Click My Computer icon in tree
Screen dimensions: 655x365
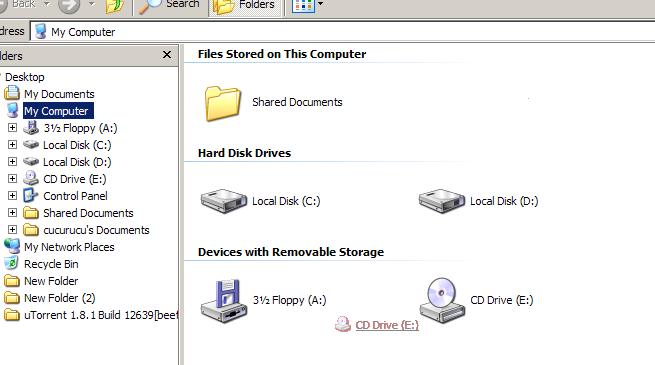[13, 110]
